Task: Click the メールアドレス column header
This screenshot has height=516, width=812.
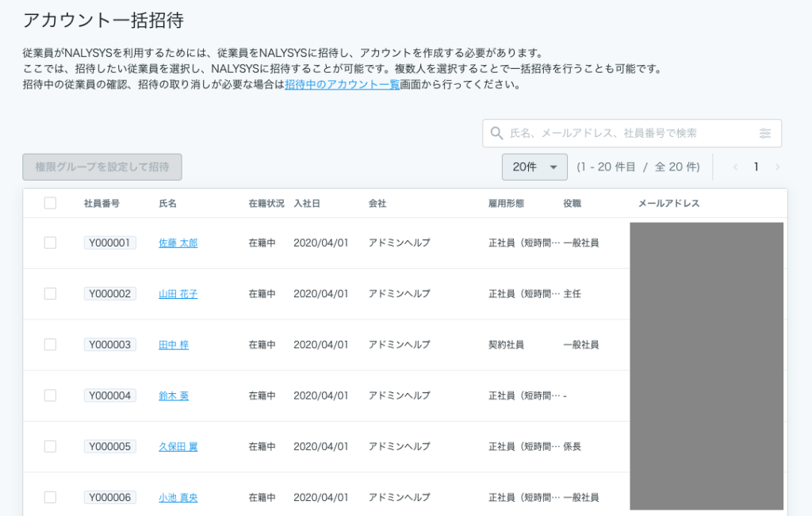Action: 668,204
